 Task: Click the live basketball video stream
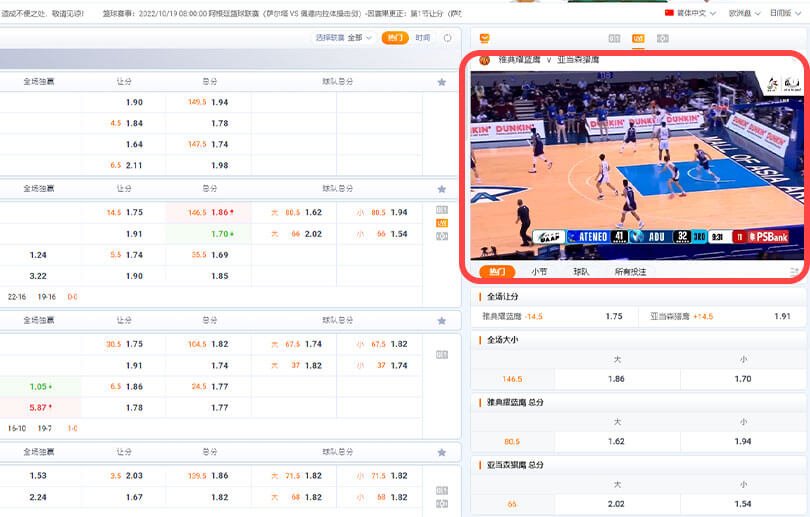[x=637, y=165]
